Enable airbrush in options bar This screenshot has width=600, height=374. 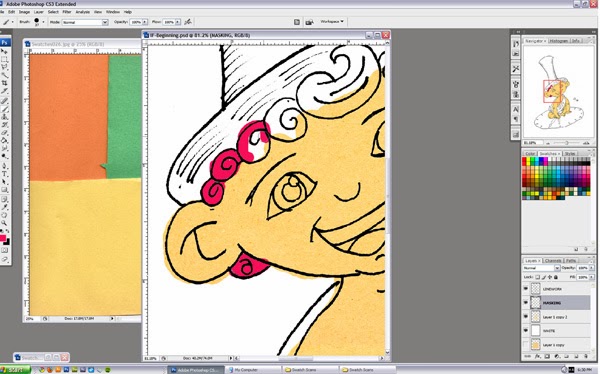click(x=188, y=22)
